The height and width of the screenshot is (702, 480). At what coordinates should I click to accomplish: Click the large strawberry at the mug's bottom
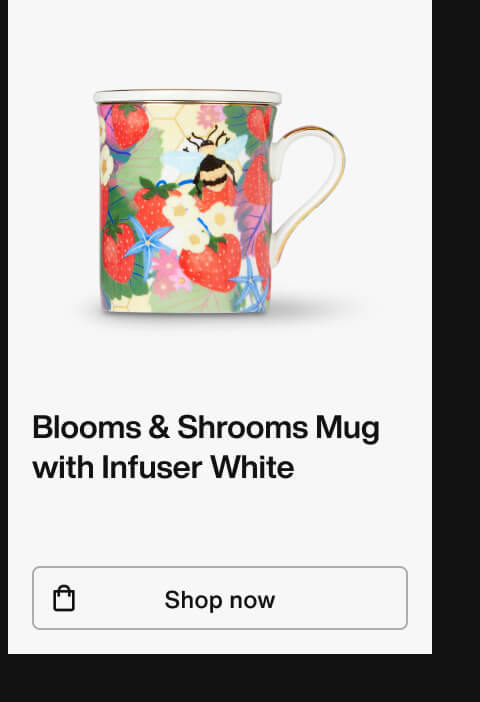coord(211,265)
